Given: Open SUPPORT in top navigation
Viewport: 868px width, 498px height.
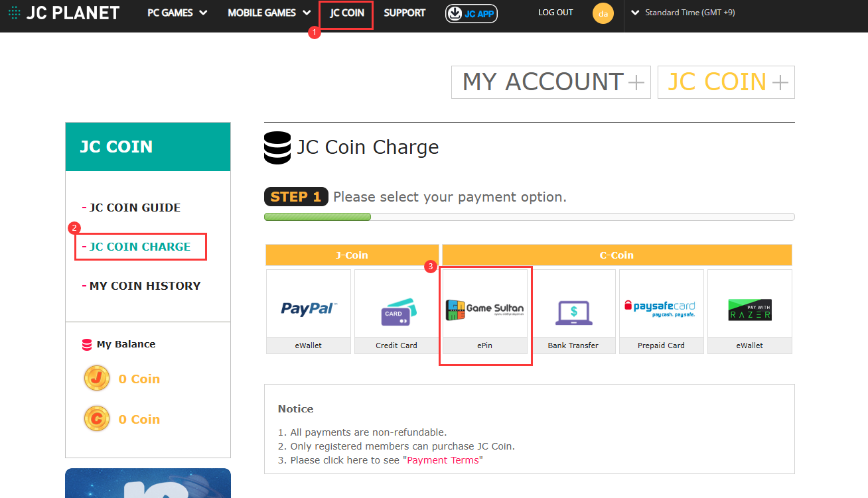Looking at the screenshot, I should tap(404, 13).
